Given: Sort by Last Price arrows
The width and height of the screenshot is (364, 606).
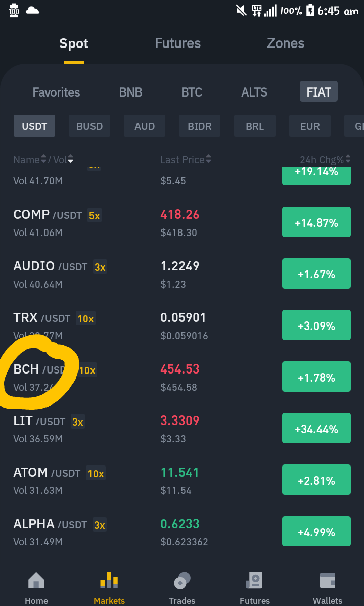Looking at the screenshot, I should 209,159.
